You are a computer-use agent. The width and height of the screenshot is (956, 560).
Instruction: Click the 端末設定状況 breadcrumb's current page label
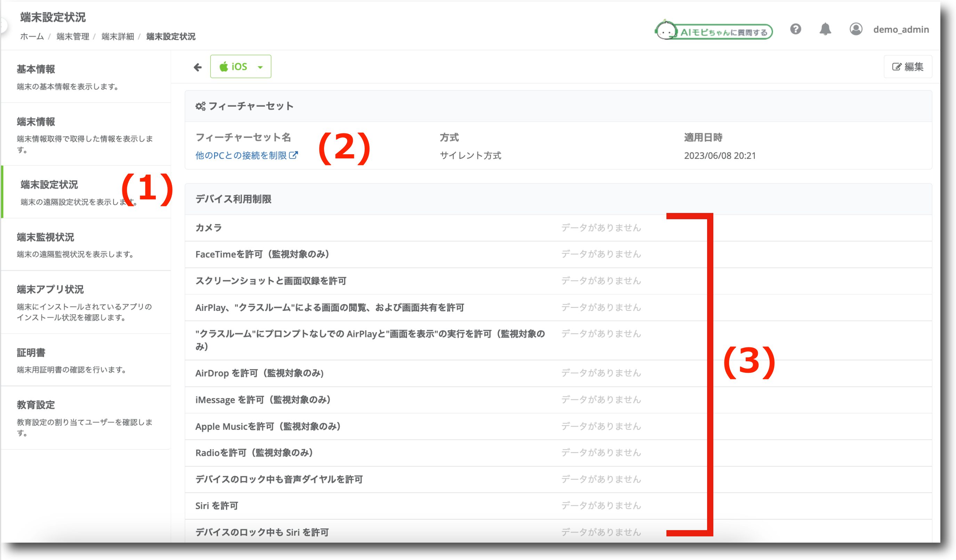point(171,36)
